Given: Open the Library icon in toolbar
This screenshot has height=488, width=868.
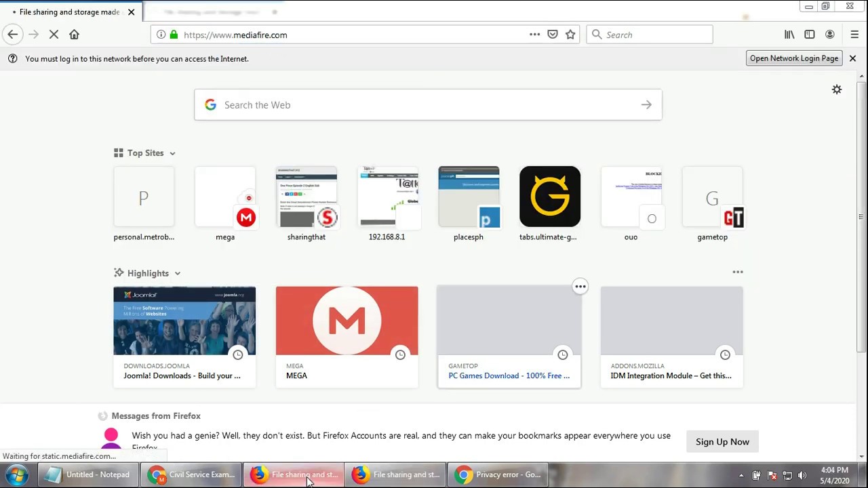Looking at the screenshot, I should (789, 35).
